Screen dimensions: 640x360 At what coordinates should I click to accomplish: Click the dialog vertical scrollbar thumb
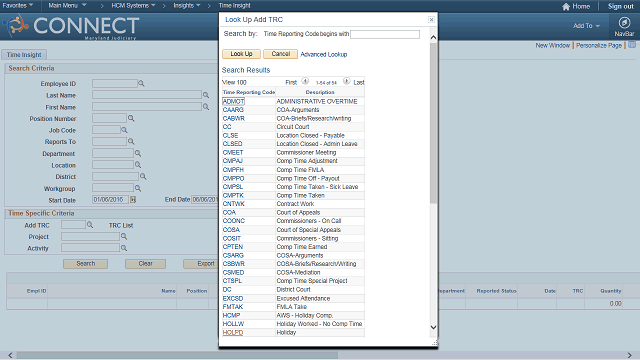[433, 122]
